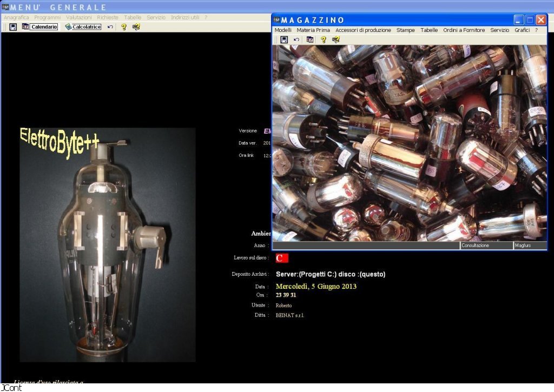Open the Stampe menu

[405, 30]
